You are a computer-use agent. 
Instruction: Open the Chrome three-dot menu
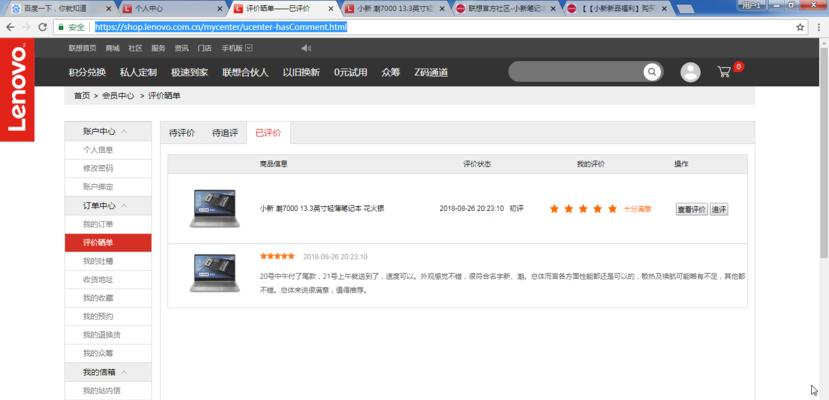[819, 27]
